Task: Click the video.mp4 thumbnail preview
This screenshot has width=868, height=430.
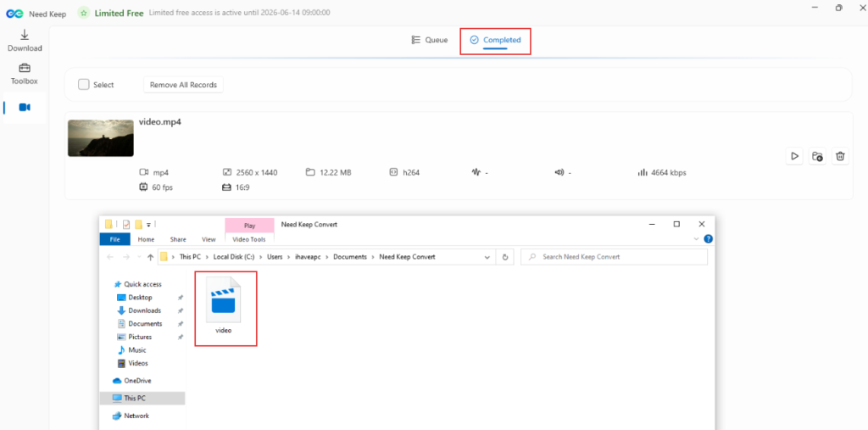Action: coord(101,138)
